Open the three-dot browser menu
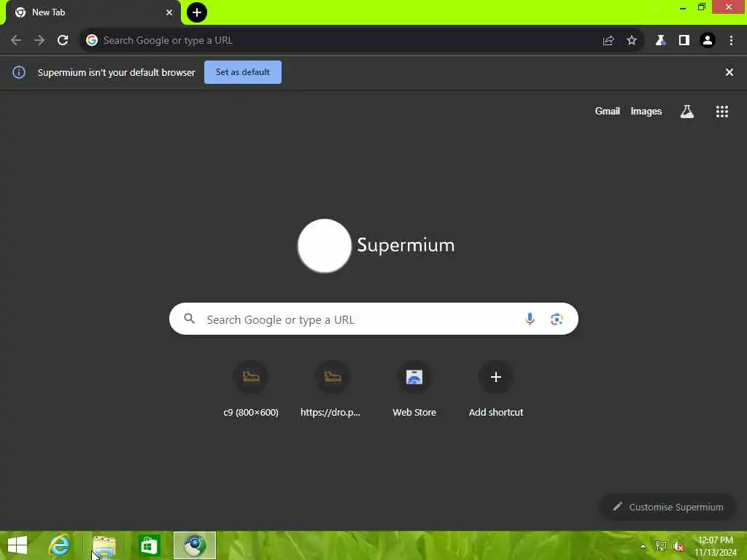 (x=731, y=41)
